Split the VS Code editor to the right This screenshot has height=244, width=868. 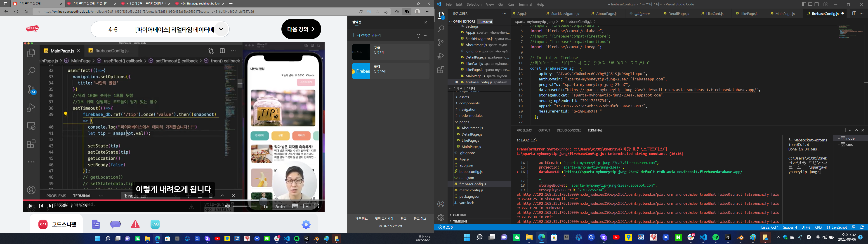[x=854, y=14]
